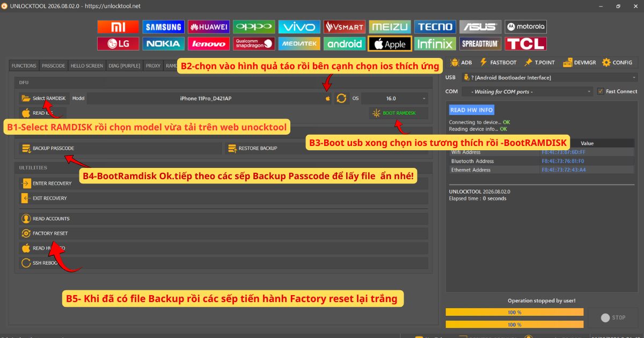Click the Value column header

point(587,143)
